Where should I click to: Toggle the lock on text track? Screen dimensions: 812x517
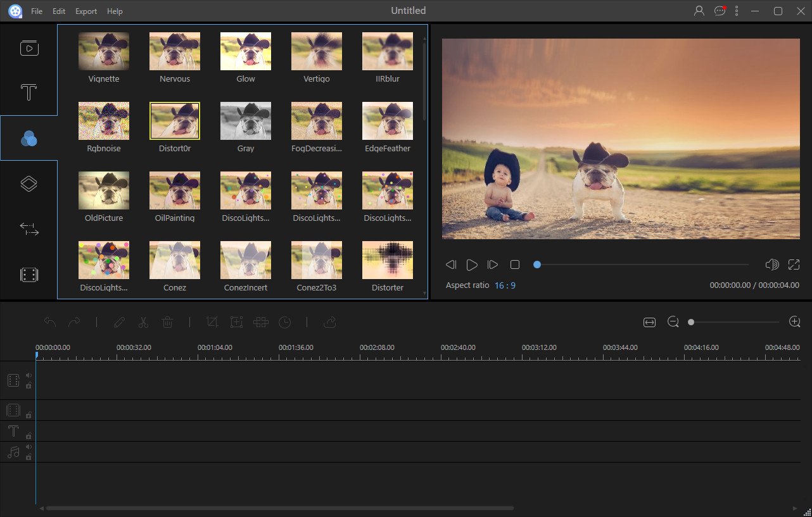(29, 436)
